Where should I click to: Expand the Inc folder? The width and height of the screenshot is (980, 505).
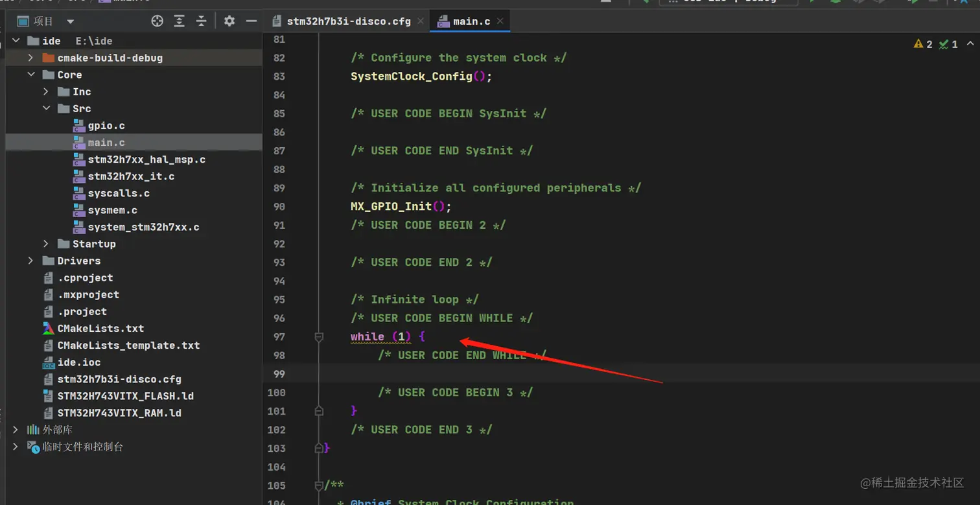coord(46,91)
